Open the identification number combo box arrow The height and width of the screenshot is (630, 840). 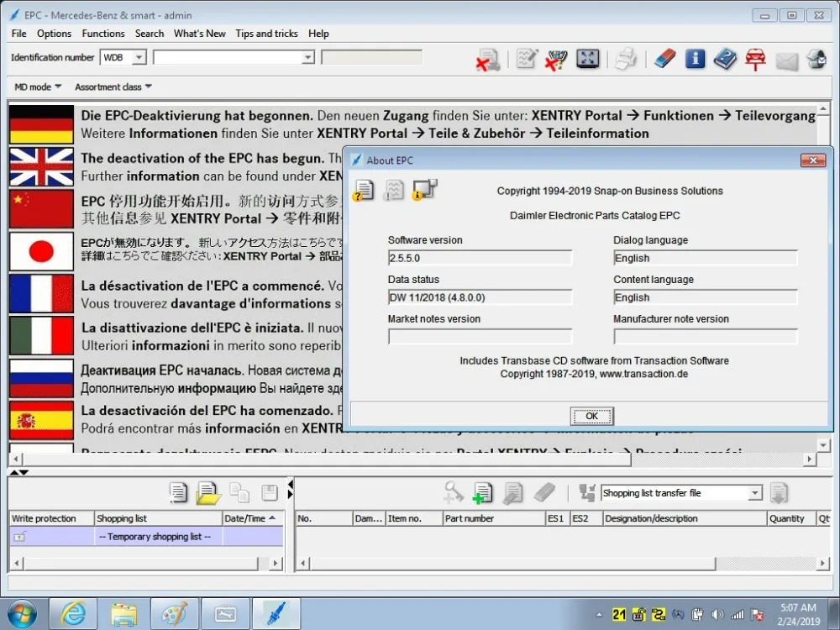308,57
